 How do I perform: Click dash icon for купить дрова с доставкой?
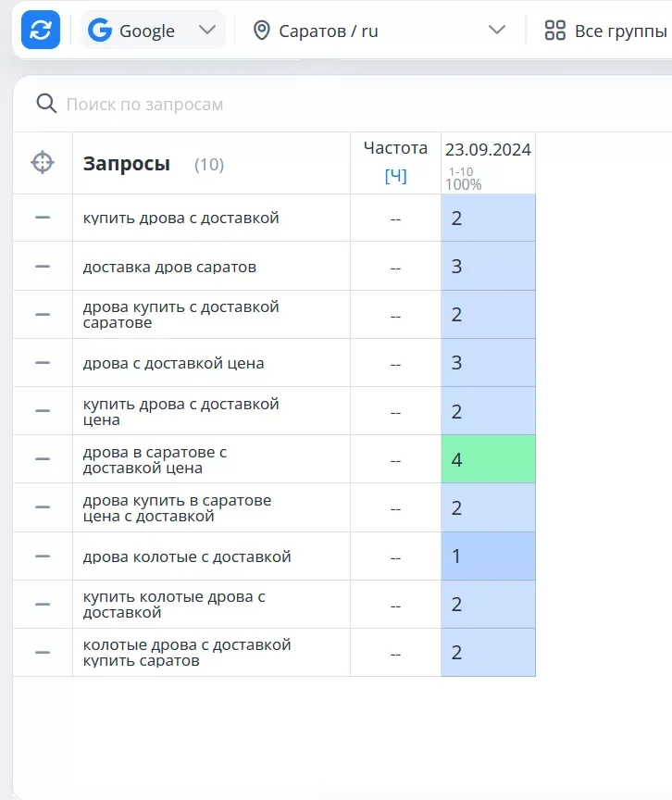tap(43, 218)
